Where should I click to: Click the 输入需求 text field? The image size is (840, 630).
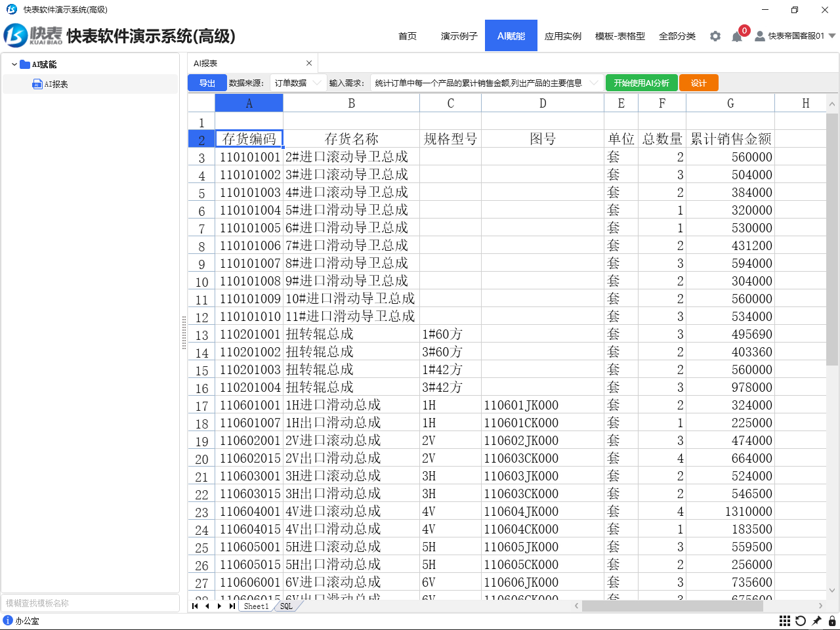coord(487,83)
